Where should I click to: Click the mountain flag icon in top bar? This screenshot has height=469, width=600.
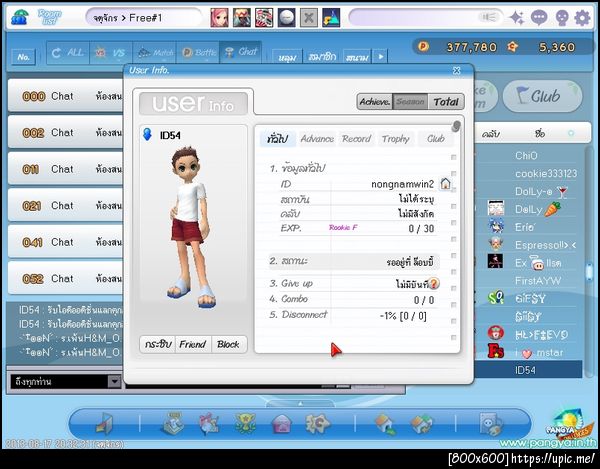(x=331, y=18)
